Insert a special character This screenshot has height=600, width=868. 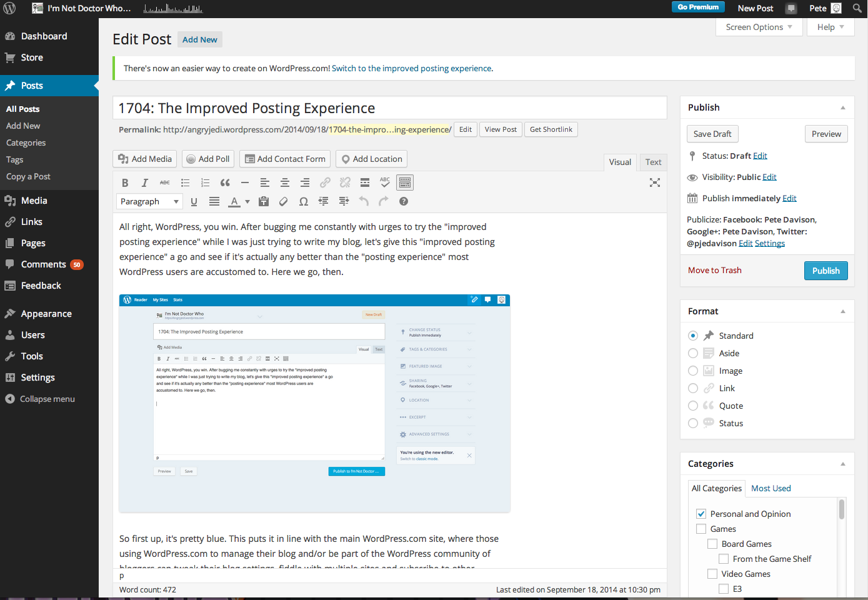304,201
